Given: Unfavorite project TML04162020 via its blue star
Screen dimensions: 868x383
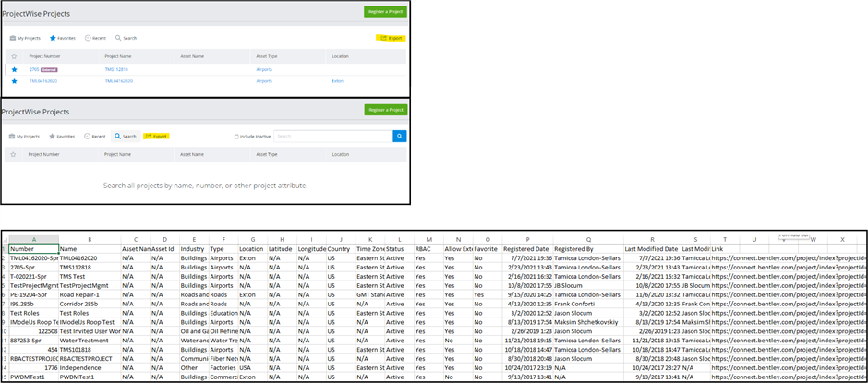Looking at the screenshot, I should click(x=15, y=81).
